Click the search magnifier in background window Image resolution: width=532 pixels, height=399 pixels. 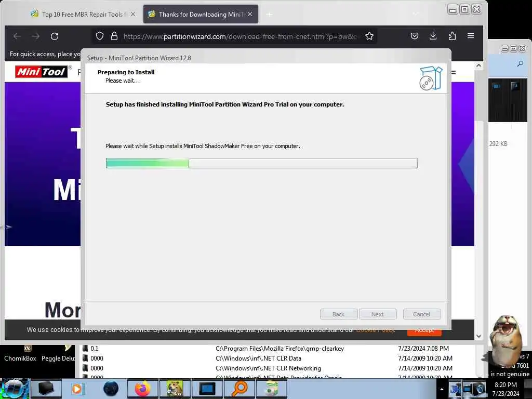pos(520,63)
